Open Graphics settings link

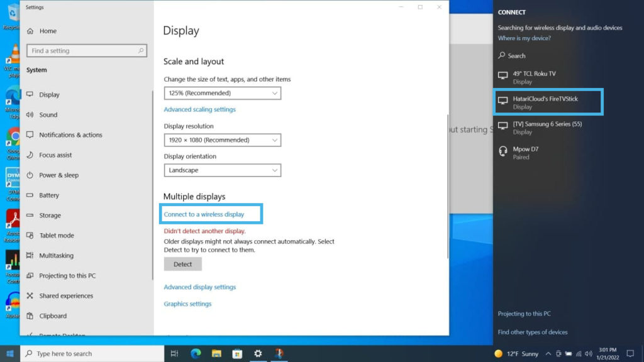coord(187,304)
